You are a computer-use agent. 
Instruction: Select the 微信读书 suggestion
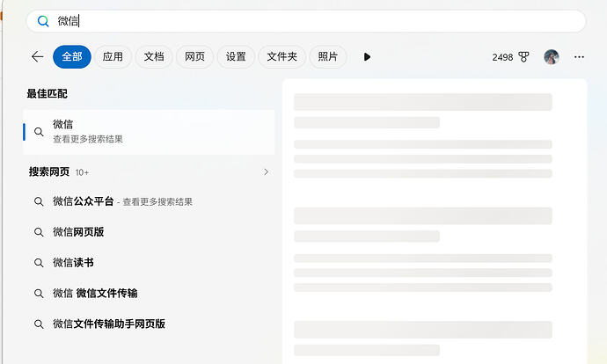coord(149,263)
